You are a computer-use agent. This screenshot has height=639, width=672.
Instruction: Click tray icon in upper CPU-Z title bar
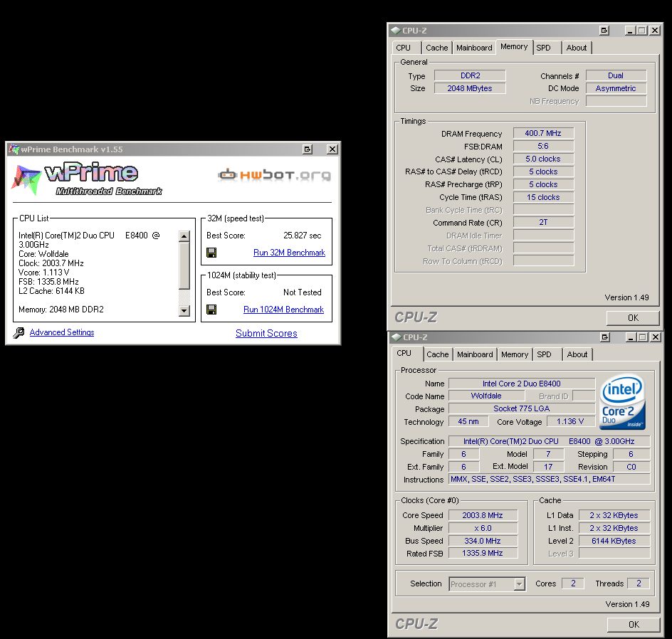coord(604,31)
